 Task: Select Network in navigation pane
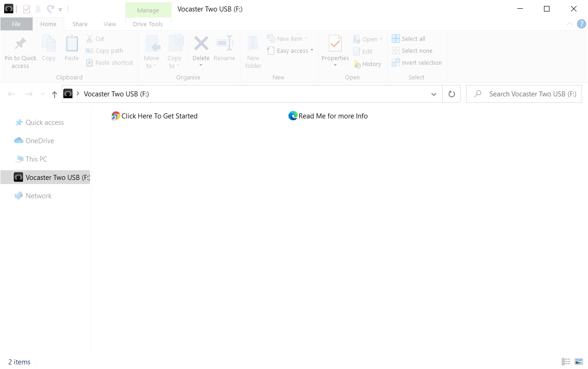point(39,196)
